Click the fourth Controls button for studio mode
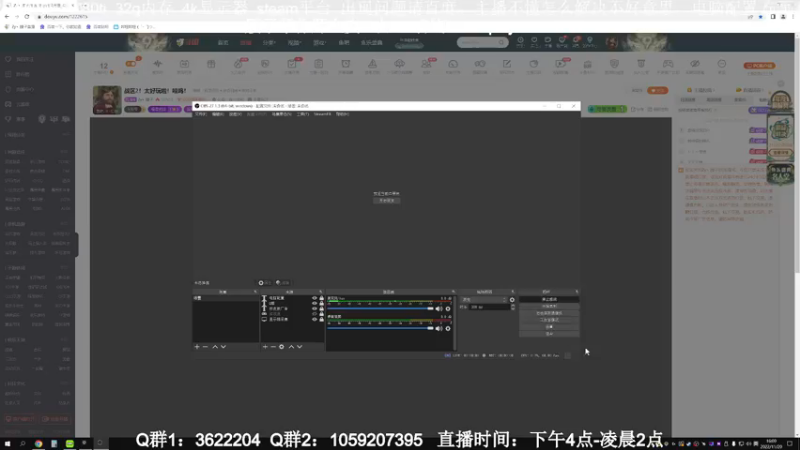Image resolution: width=800 pixels, height=450 pixels. (x=549, y=320)
